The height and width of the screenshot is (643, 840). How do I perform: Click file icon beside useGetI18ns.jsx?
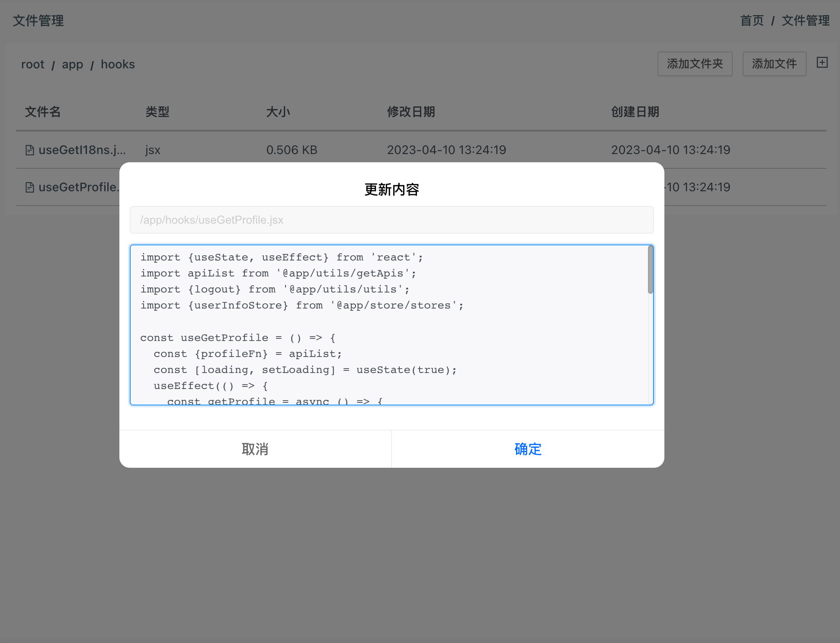29,150
